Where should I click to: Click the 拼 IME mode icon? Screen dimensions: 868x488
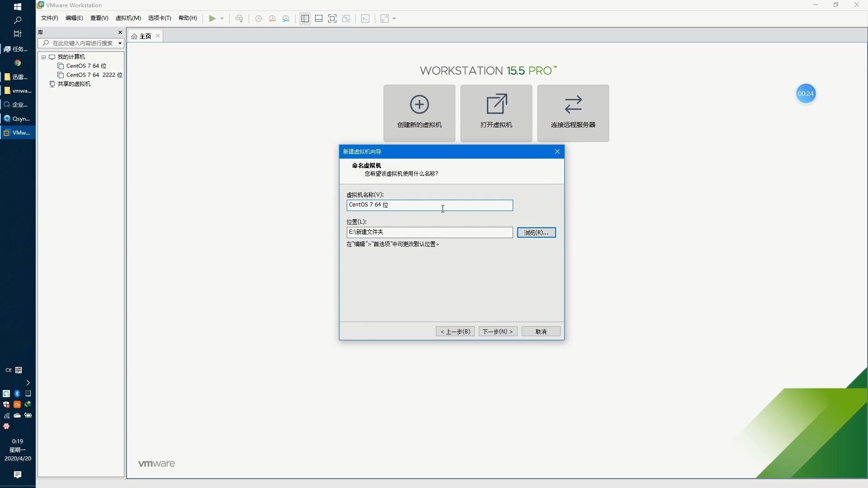[x=19, y=370]
